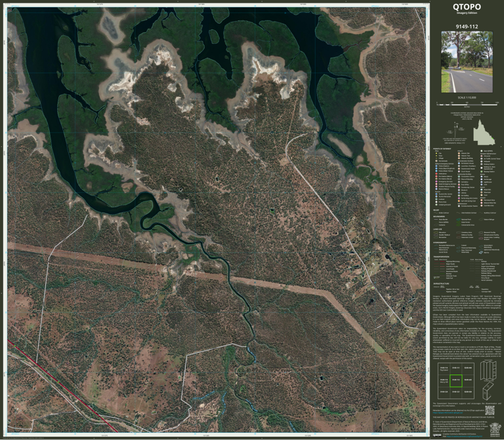Image resolution: width=504 pixels, height=440 pixels.
Task: Click the Mountain legend symbol
Action: pos(482,192)
